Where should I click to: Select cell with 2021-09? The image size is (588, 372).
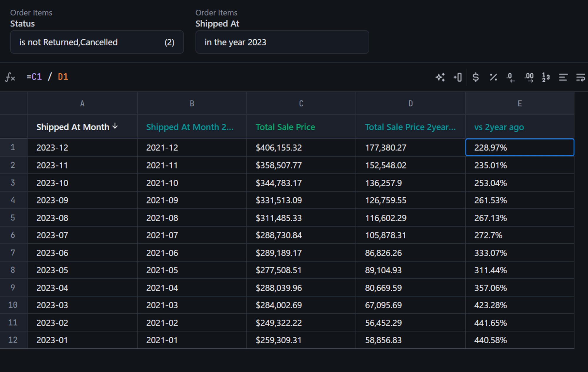coord(192,200)
